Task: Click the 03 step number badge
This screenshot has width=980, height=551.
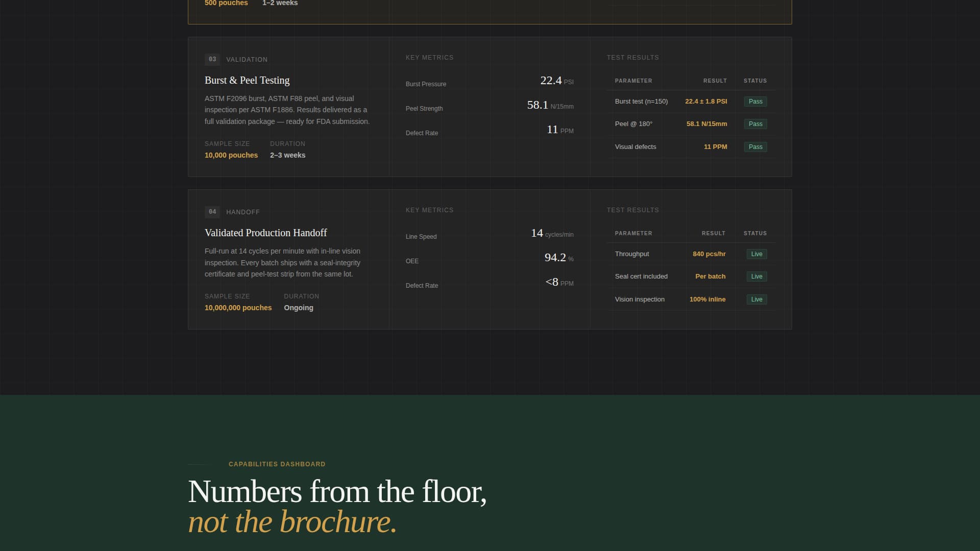Action: [212, 59]
